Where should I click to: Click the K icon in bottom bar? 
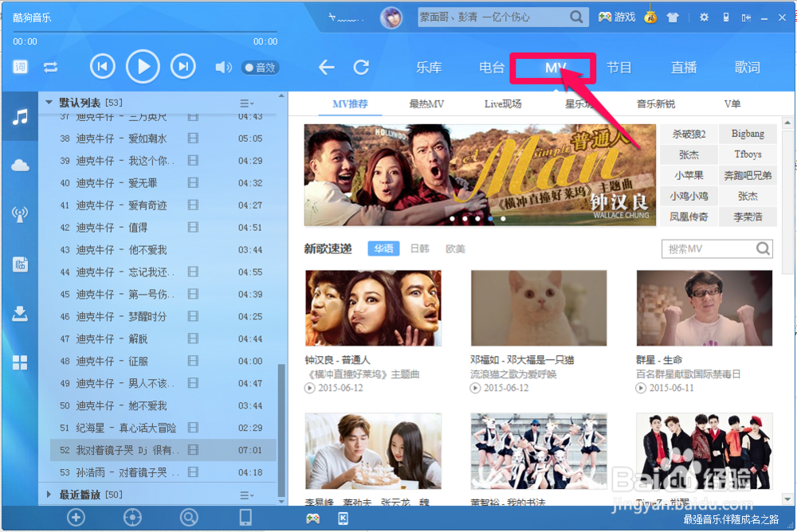click(343, 518)
